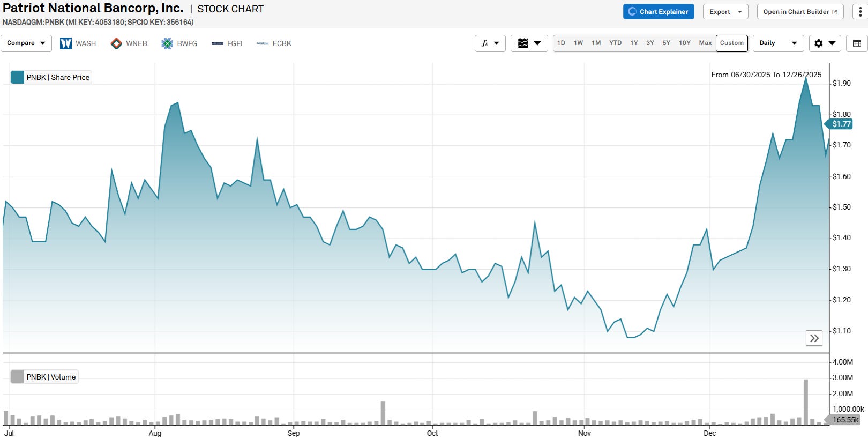Click the WNEB diamond logo icon

(x=116, y=43)
